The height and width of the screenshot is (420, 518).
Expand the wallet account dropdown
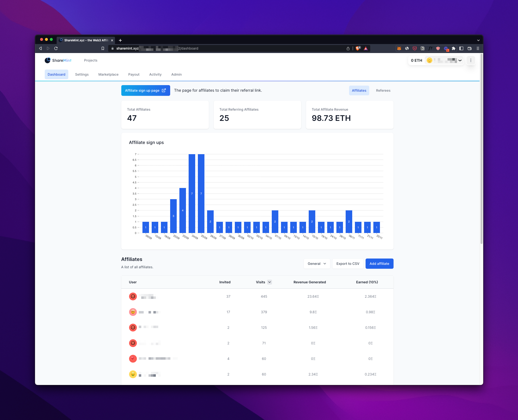460,60
